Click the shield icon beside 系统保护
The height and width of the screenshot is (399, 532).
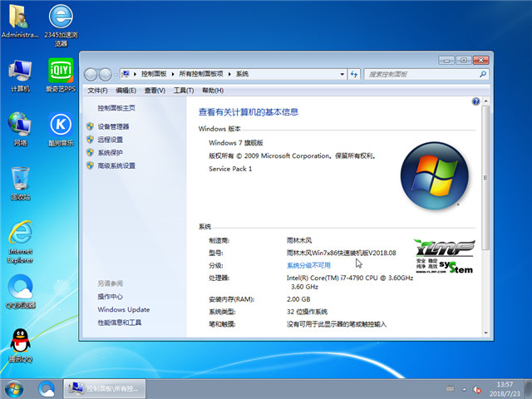click(90, 152)
